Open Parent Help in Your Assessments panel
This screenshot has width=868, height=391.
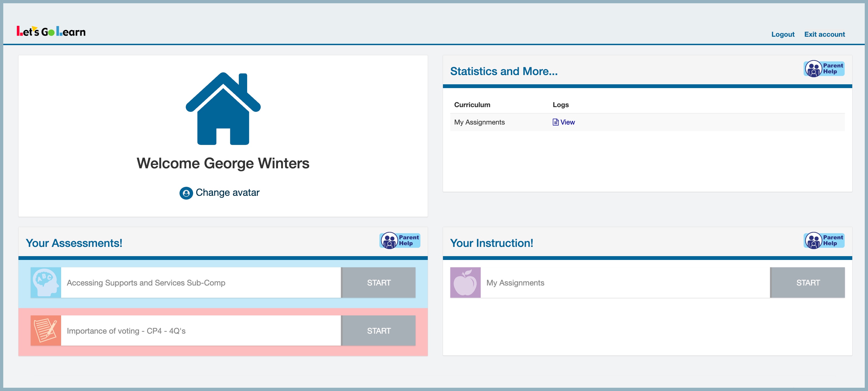click(x=400, y=241)
